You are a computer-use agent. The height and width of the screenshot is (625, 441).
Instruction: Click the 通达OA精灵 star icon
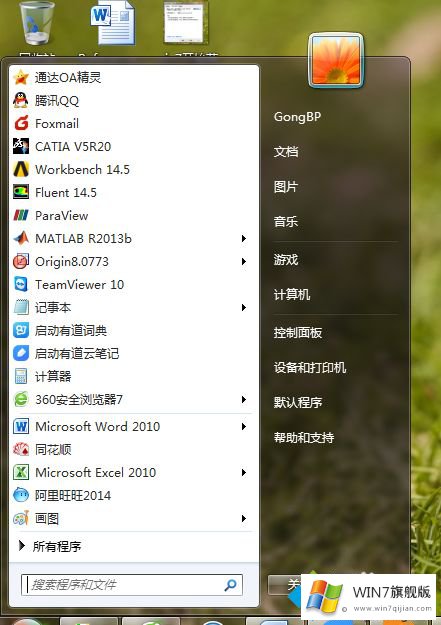click(21, 77)
